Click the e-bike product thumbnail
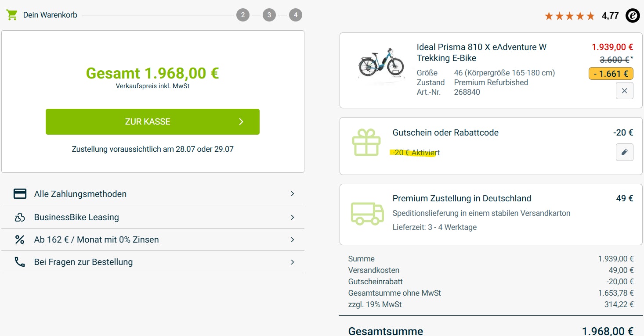Image resolution: width=644 pixels, height=336 pixels. pos(381,63)
